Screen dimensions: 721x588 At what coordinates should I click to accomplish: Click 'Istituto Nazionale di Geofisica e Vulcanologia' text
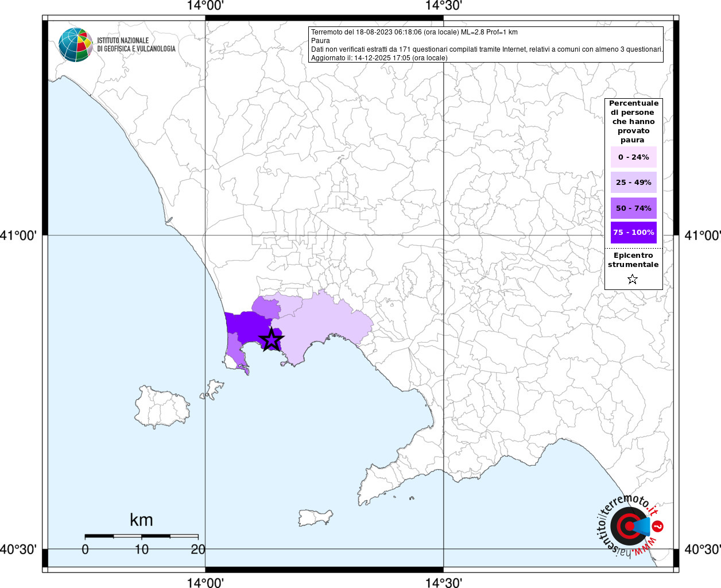click(x=136, y=45)
